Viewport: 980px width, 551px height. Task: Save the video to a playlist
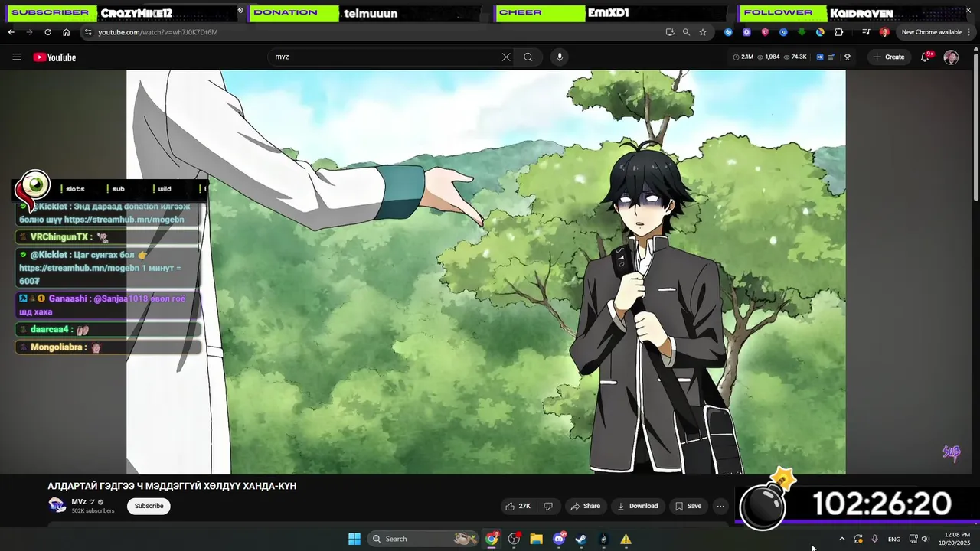[688, 506]
